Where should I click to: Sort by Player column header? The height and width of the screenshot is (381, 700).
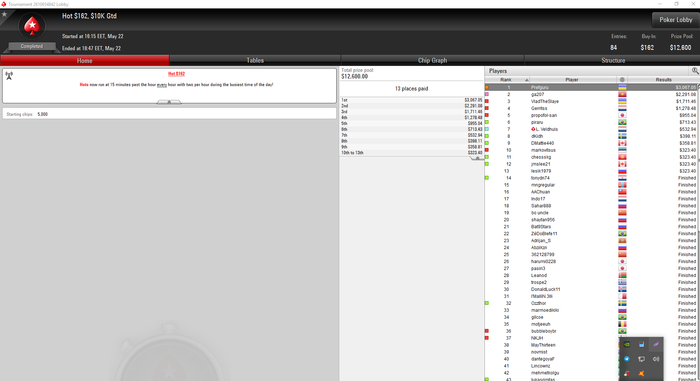click(x=572, y=80)
